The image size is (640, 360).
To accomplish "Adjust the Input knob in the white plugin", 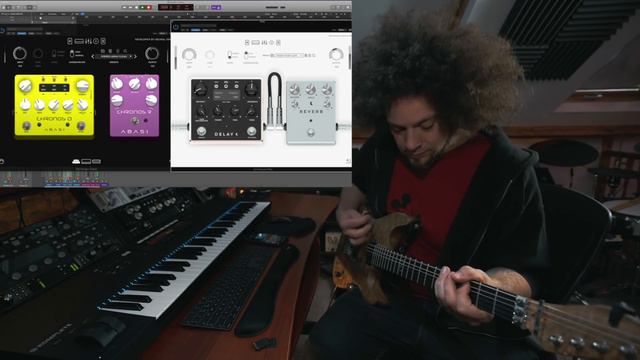I will tap(189, 54).
